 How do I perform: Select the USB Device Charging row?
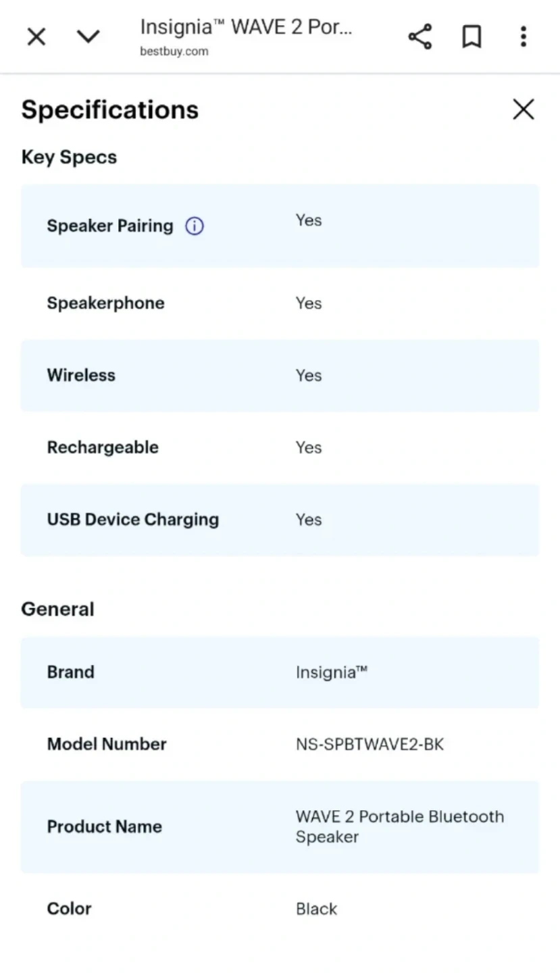[x=280, y=520]
